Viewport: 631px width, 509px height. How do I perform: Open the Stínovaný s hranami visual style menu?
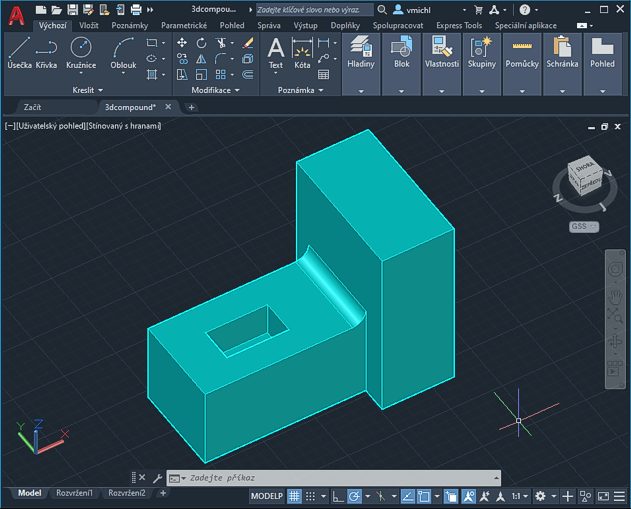point(124,126)
